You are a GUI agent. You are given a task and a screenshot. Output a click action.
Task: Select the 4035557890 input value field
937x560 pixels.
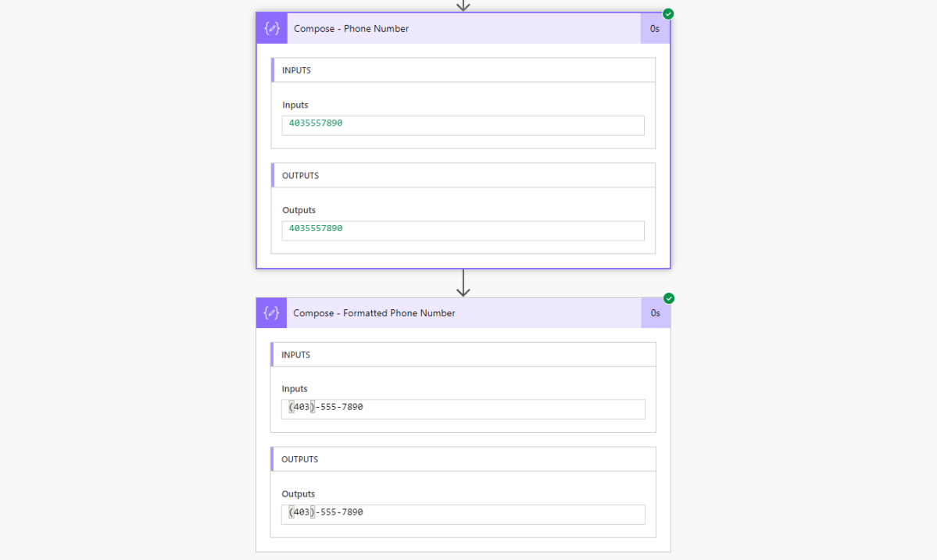coord(463,125)
